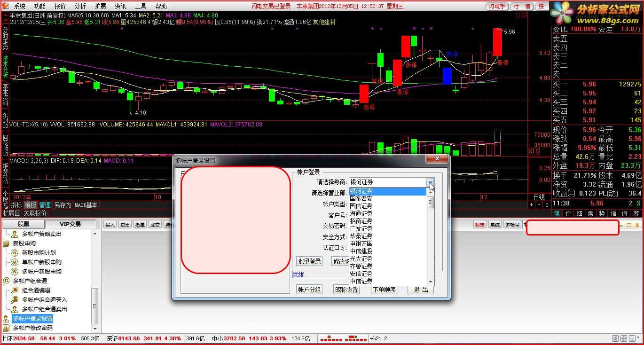This screenshot has width=644, height=345.
Task: Click person icon beside 多帐户登录设置
Action: pyautogui.click(x=6, y=319)
